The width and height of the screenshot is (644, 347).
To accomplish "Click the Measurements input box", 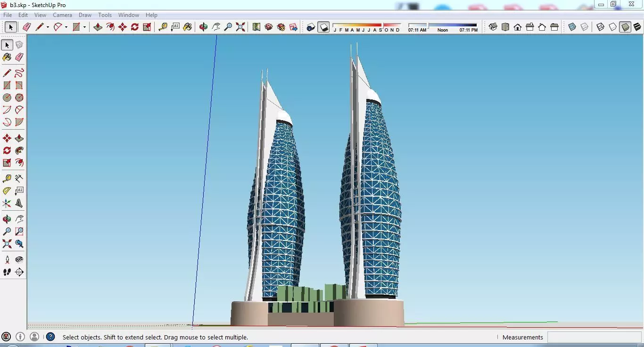I will coord(594,337).
